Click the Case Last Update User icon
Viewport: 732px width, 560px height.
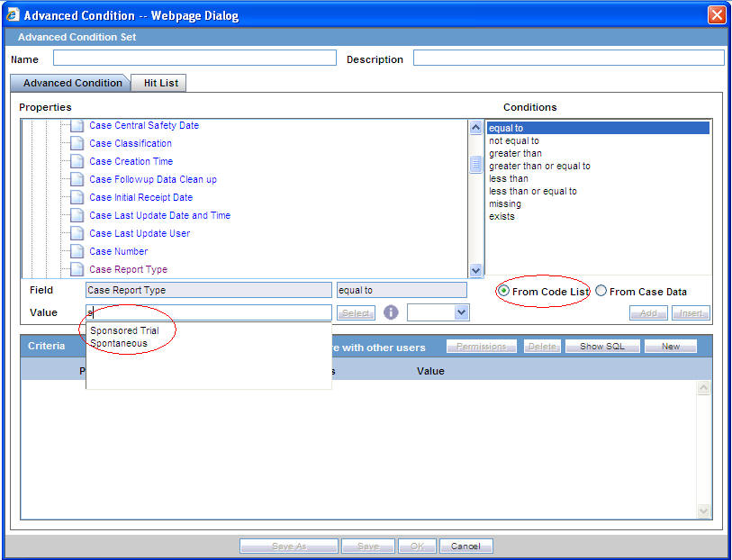77,233
